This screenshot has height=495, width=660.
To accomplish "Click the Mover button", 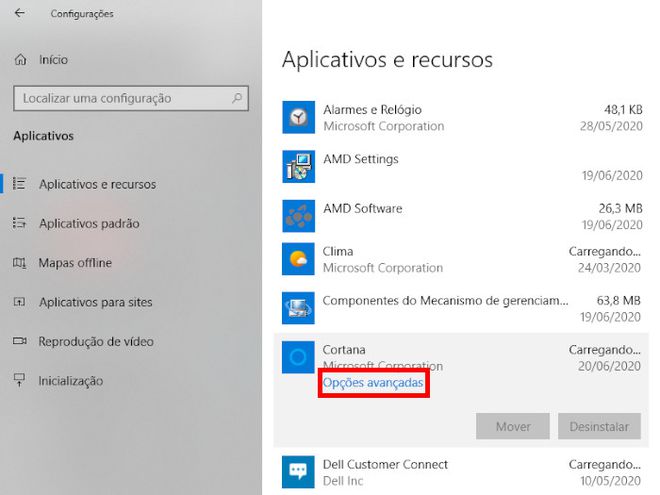I will 513,426.
